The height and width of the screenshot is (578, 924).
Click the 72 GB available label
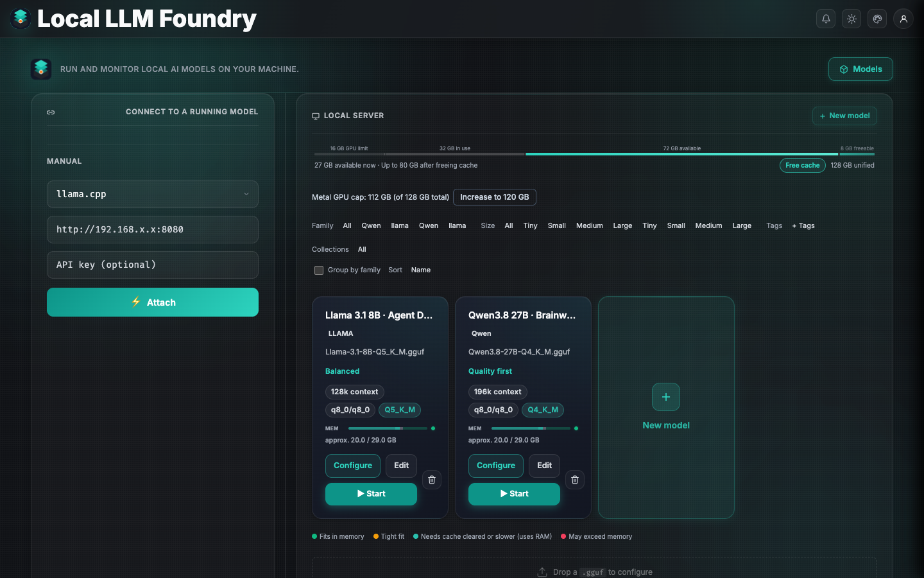click(x=681, y=148)
